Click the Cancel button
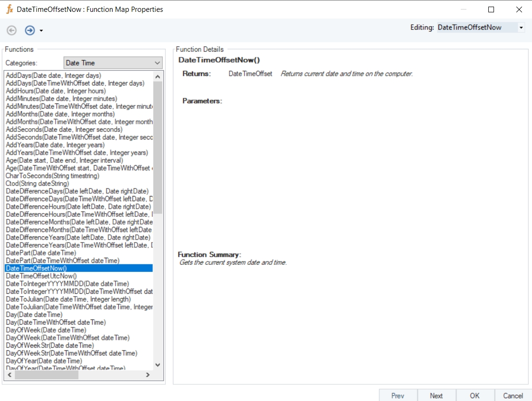Screen dimensions: 532x401 (x=513, y=396)
